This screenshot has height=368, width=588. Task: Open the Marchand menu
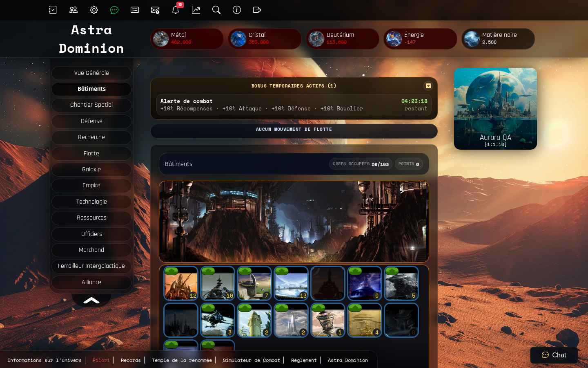click(x=91, y=250)
